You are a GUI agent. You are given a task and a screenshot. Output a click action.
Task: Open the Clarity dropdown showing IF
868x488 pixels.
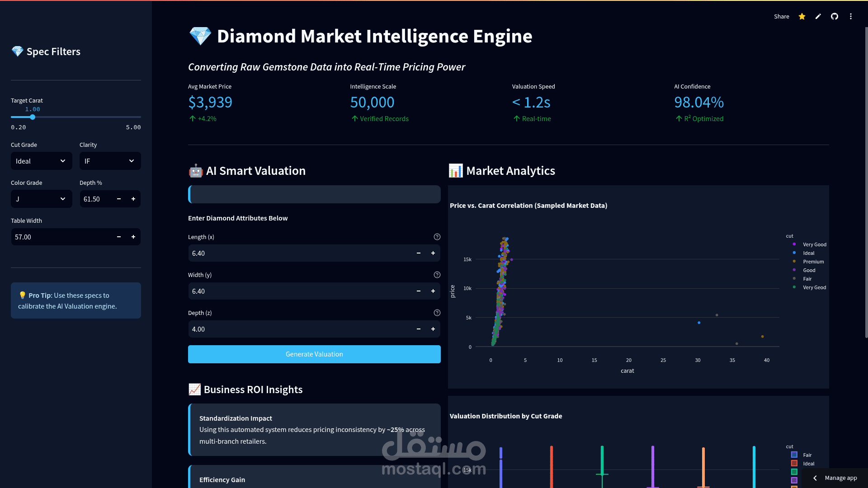pyautogui.click(x=110, y=161)
